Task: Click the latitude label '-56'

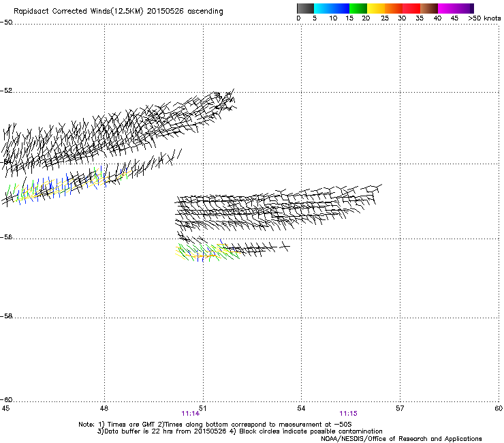Action: pyautogui.click(x=6, y=237)
